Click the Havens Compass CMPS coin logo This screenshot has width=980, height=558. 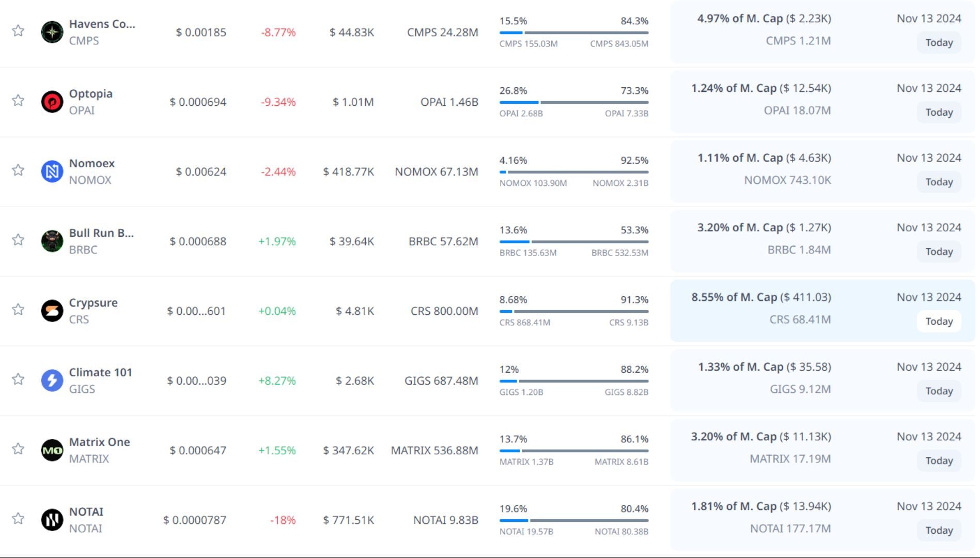(x=52, y=32)
